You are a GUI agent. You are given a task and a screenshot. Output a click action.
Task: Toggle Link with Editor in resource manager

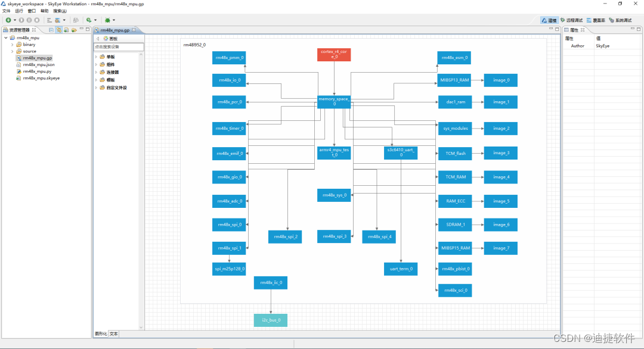tap(58, 30)
